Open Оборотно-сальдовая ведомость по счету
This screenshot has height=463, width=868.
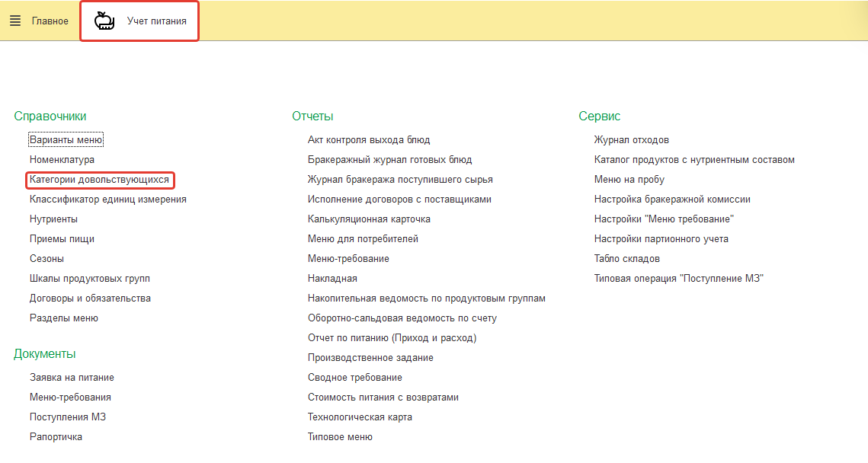pyautogui.click(x=402, y=318)
